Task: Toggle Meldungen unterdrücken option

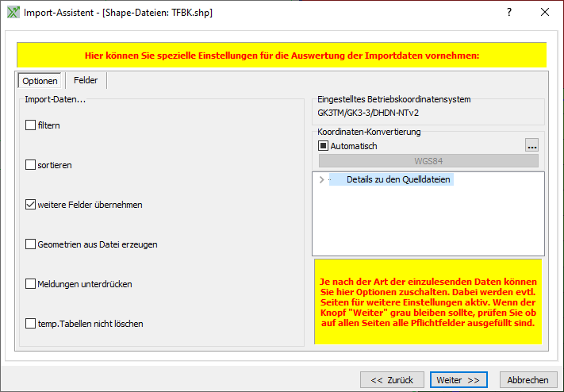Action: tap(31, 284)
